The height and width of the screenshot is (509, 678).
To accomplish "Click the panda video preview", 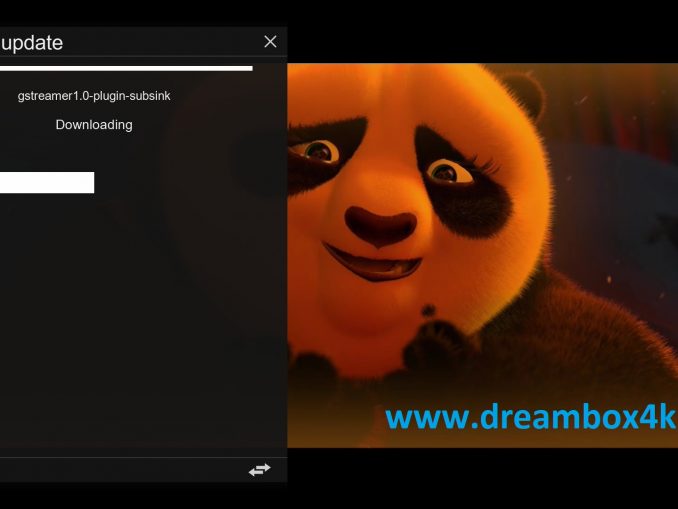I will [483, 256].
